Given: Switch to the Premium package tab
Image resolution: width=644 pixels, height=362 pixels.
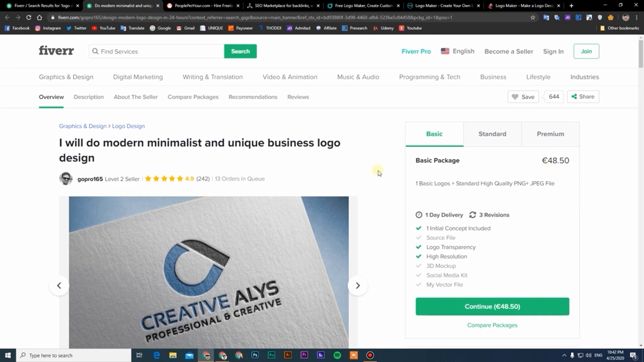Looking at the screenshot, I should click(550, 134).
